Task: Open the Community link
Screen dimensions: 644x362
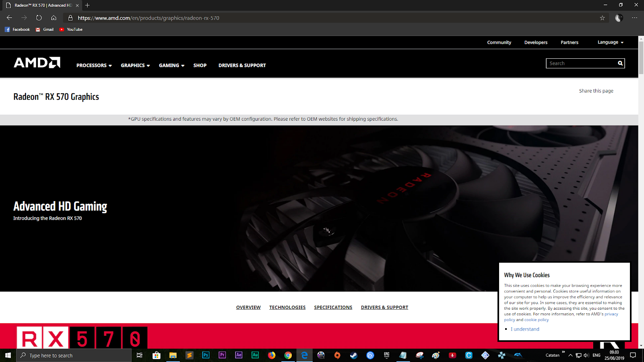Action: click(x=499, y=42)
